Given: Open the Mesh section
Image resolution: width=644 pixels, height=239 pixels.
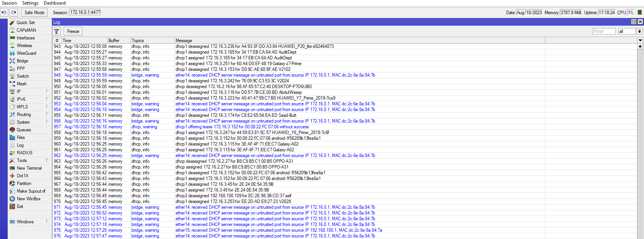Looking at the screenshot, I should coord(21,84).
